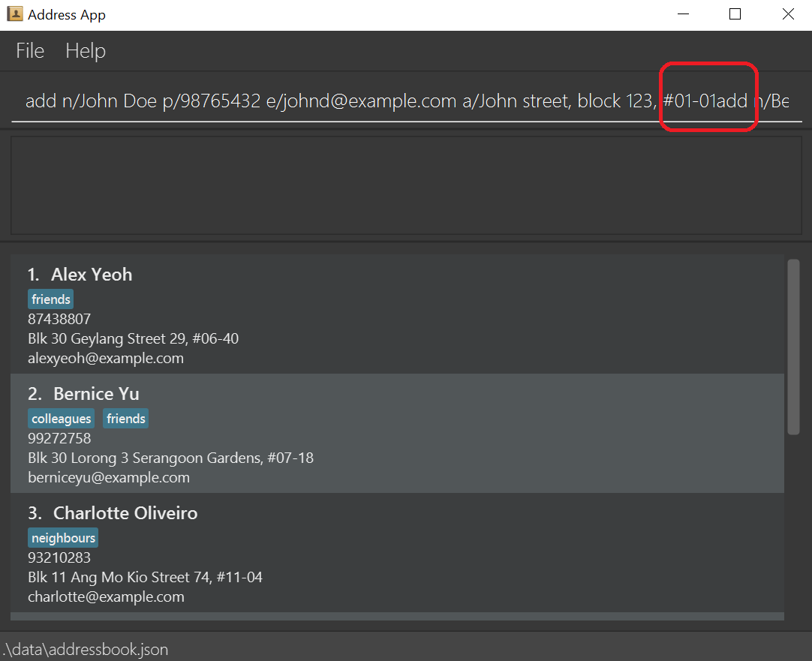Maximize the Address App window

click(x=735, y=14)
